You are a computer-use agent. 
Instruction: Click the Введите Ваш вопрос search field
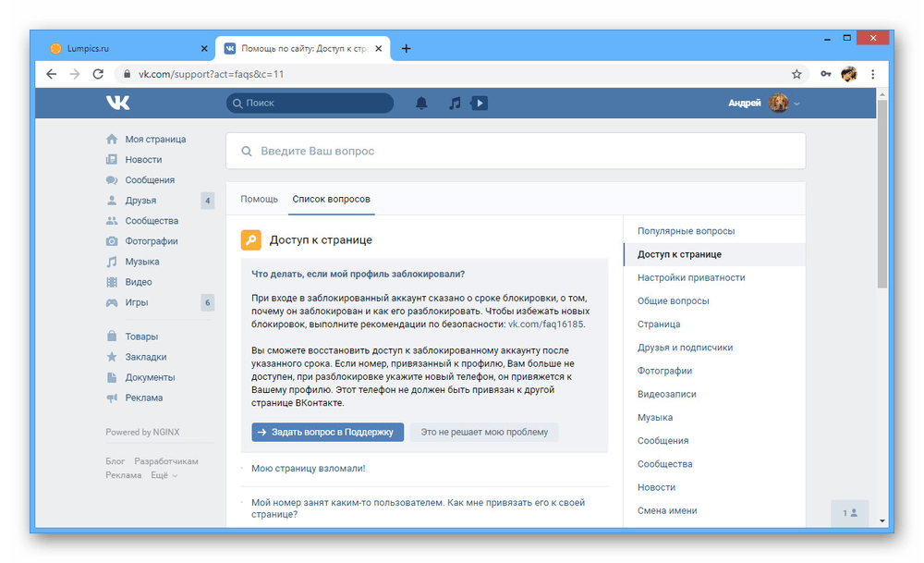(x=516, y=151)
